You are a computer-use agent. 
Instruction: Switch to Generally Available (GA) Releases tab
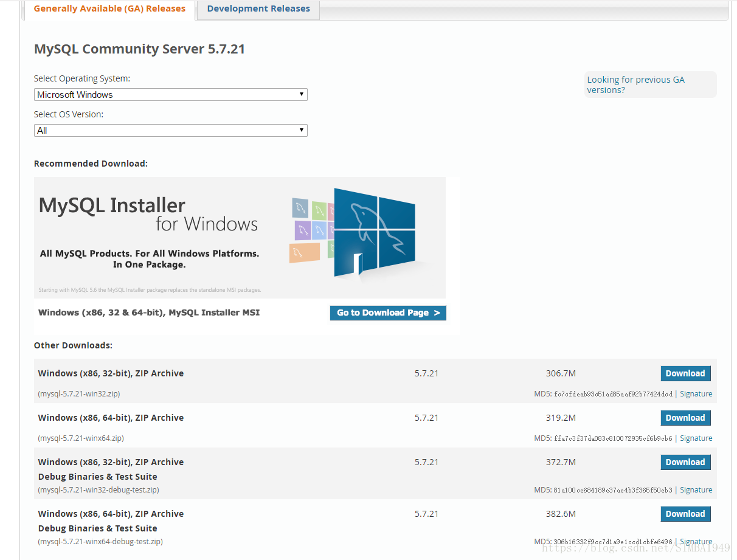coord(109,9)
